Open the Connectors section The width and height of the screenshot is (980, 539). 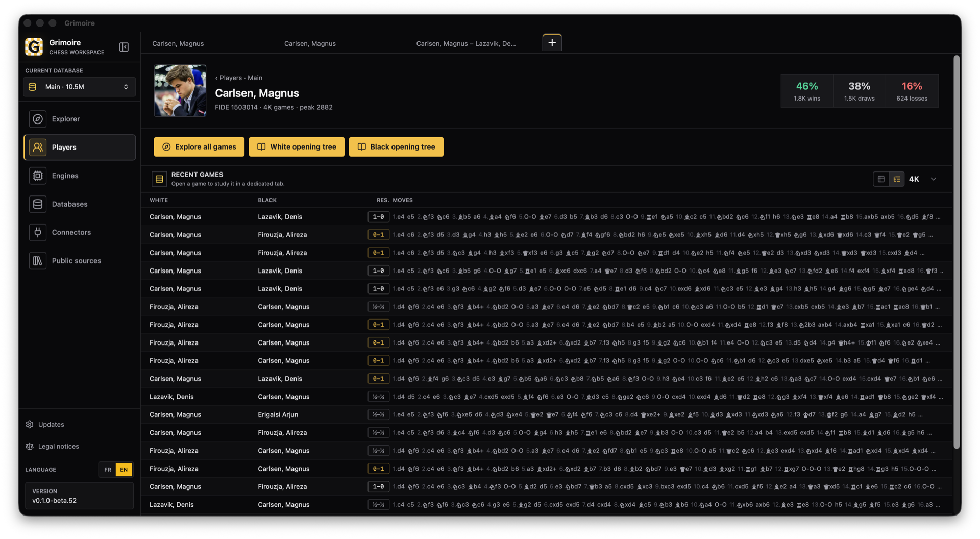80,232
